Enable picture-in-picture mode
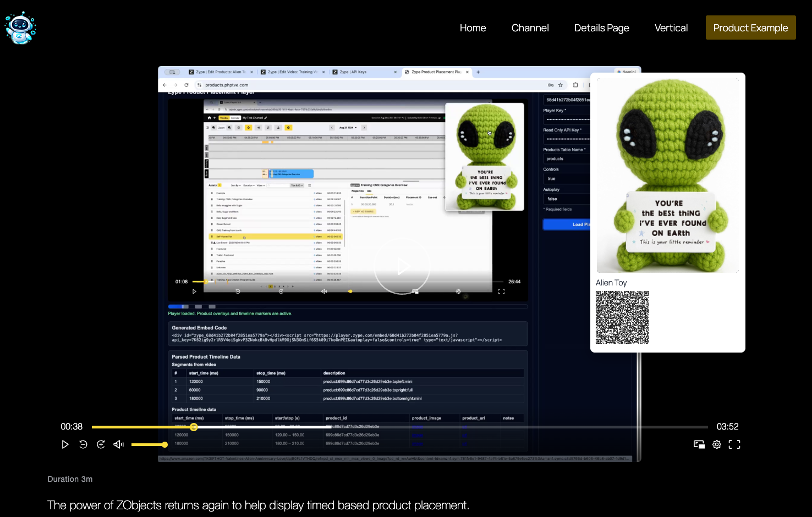The height and width of the screenshot is (517, 812). pyautogui.click(x=699, y=444)
